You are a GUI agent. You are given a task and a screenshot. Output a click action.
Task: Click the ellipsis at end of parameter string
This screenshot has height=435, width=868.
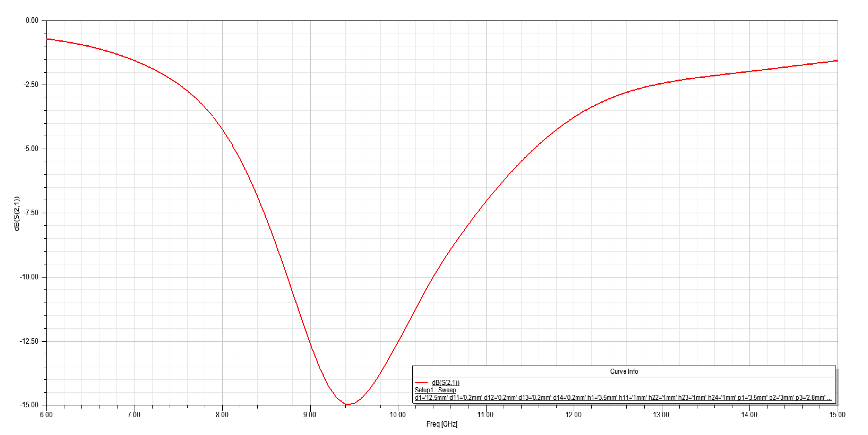(829, 399)
